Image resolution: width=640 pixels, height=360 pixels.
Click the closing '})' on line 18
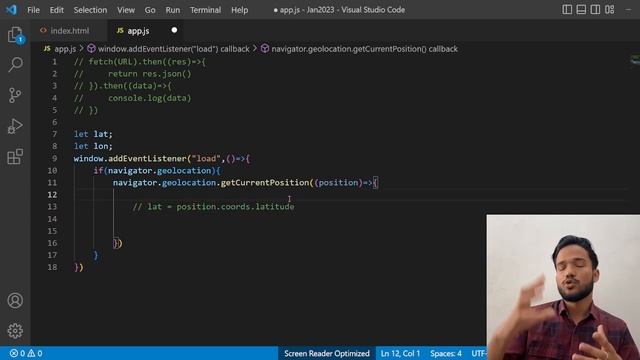click(79, 267)
